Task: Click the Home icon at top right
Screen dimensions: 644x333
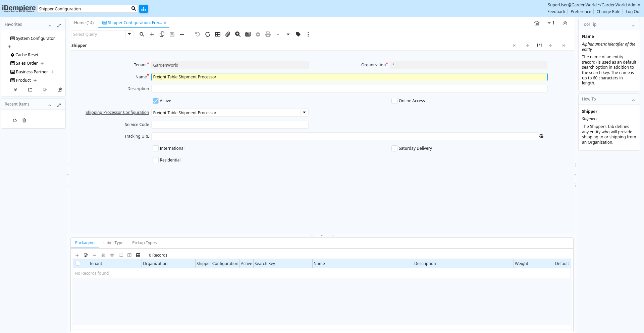Action: tap(537, 23)
